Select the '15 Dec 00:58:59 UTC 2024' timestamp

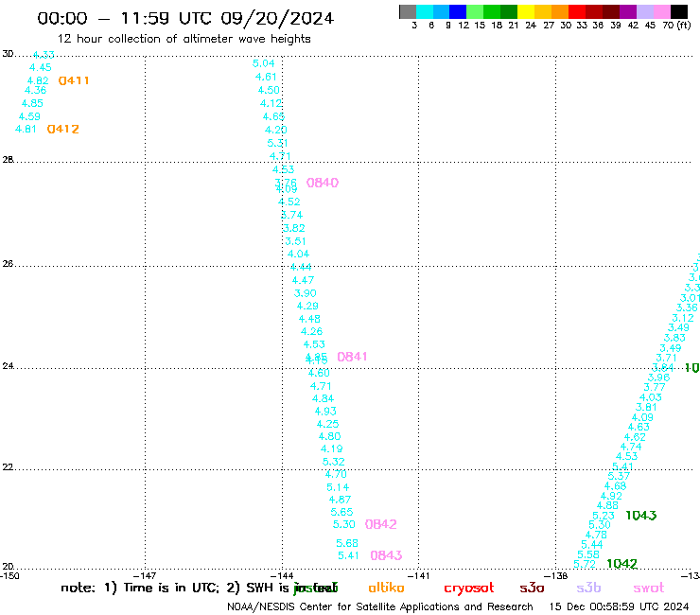pos(619,607)
